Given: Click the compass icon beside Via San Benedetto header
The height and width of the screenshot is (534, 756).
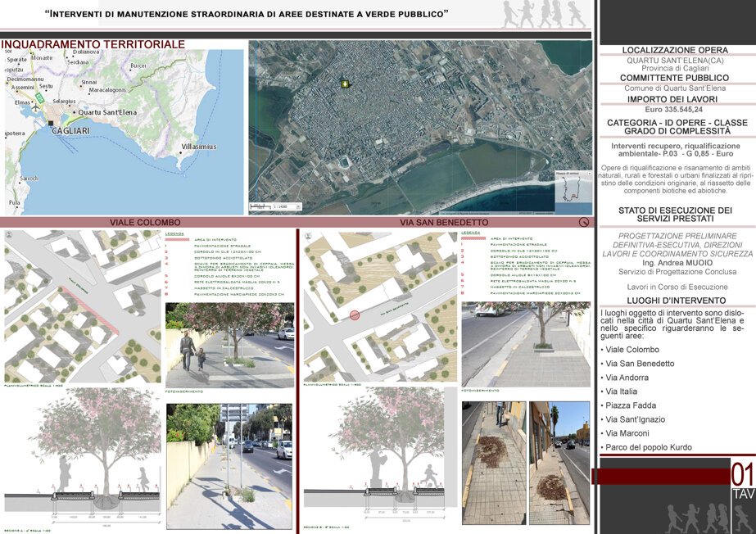Looking at the screenshot, I should (583, 222).
